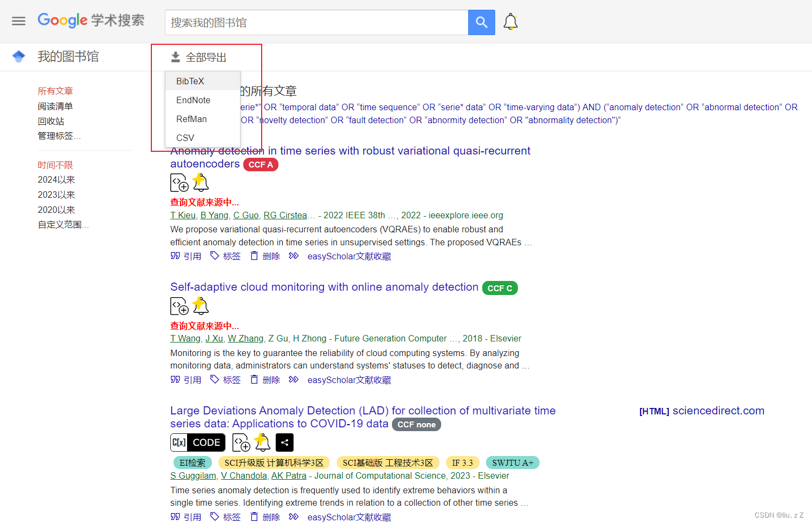Click the SCI基础版 工程技术3区 tag
The image size is (812, 523).
click(x=388, y=462)
